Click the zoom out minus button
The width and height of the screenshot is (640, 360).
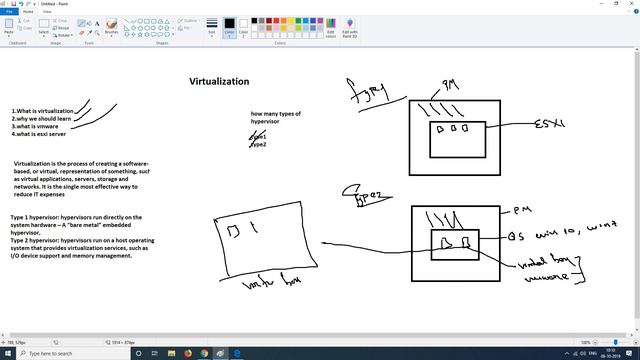(x=595, y=342)
